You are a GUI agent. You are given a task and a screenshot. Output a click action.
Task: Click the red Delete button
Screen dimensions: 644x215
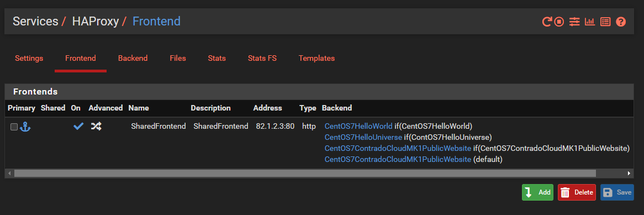point(577,192)
